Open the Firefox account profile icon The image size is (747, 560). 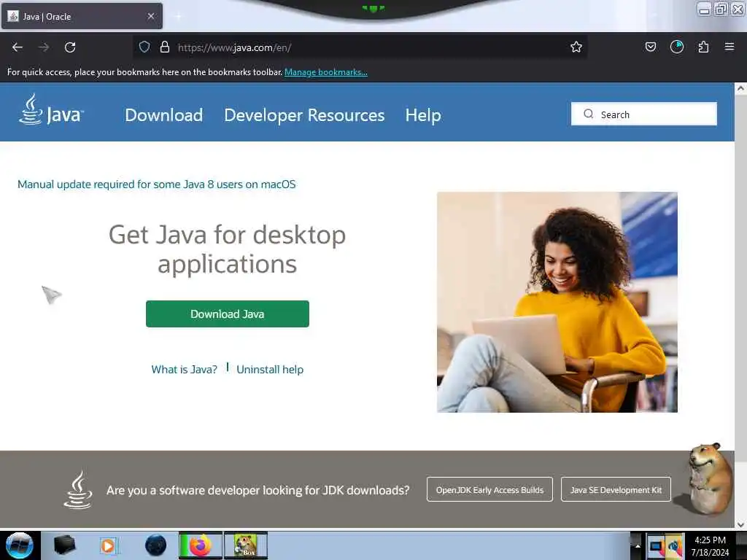676,47
